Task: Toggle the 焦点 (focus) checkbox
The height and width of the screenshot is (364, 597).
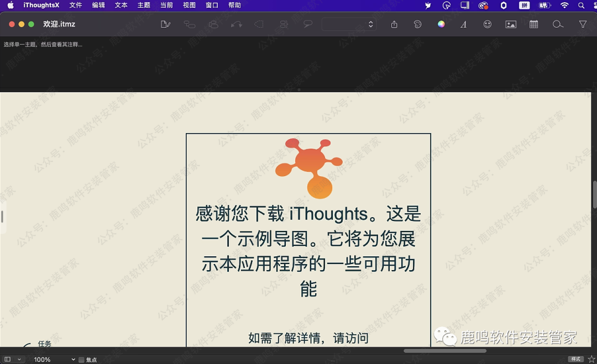Action: [x=81, y=359]
